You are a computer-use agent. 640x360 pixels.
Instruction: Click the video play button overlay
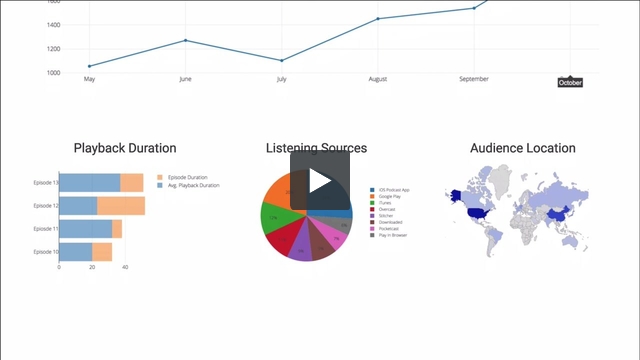click(x=320, y=181)
